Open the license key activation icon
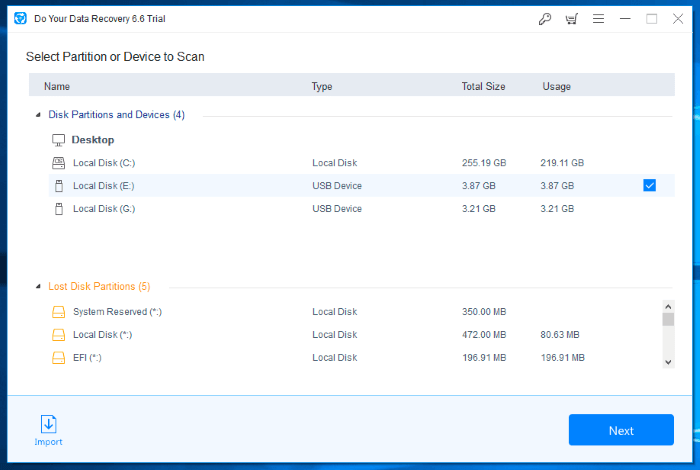Screen dimensions: 700x470 click(545, 19)
